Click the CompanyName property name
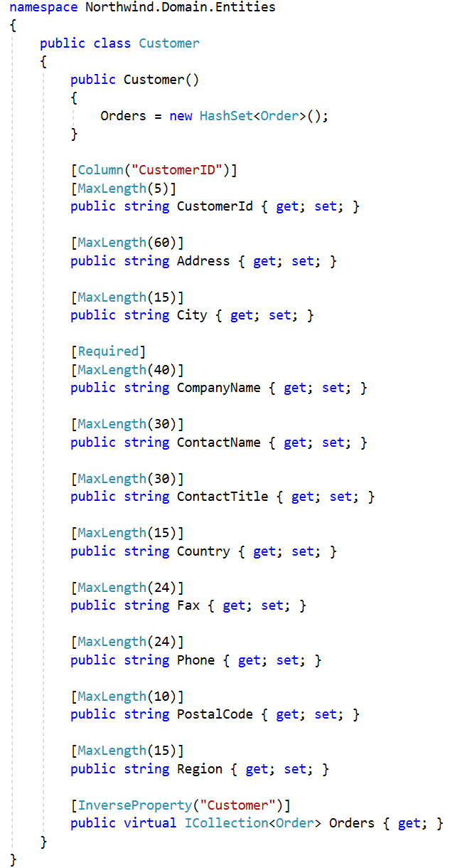 coord(222,388)
